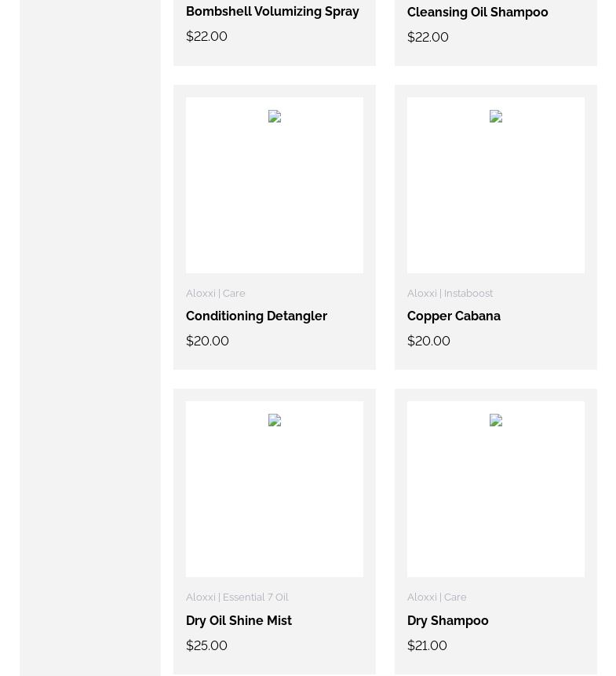Open the Dry Oil Shine Mist title

point(239,620)
